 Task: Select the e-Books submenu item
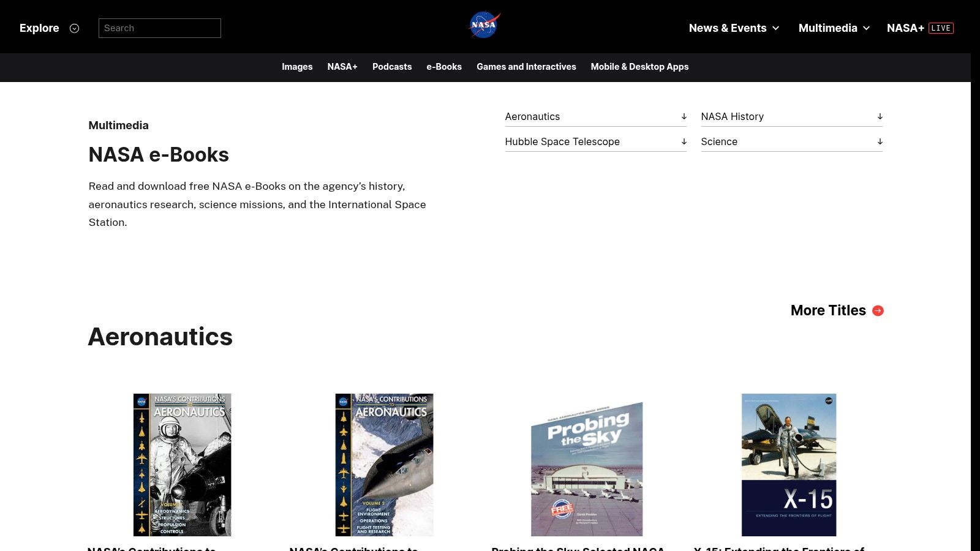tap(444, 67)
